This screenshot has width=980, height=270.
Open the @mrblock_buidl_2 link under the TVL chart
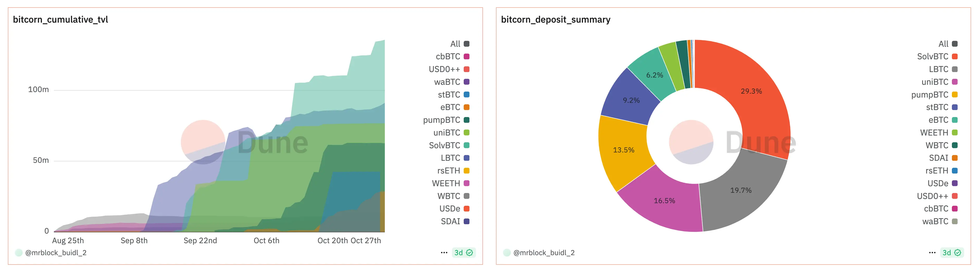(x=55, y=253)
